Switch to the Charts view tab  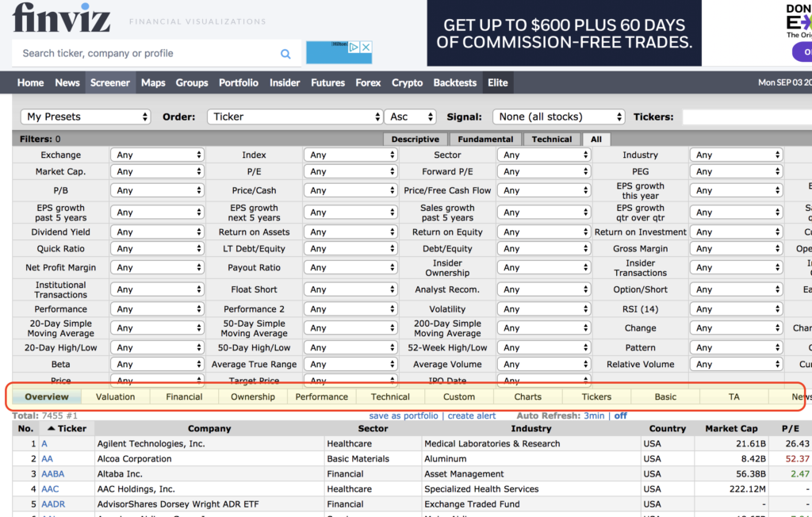pos(527,396)
